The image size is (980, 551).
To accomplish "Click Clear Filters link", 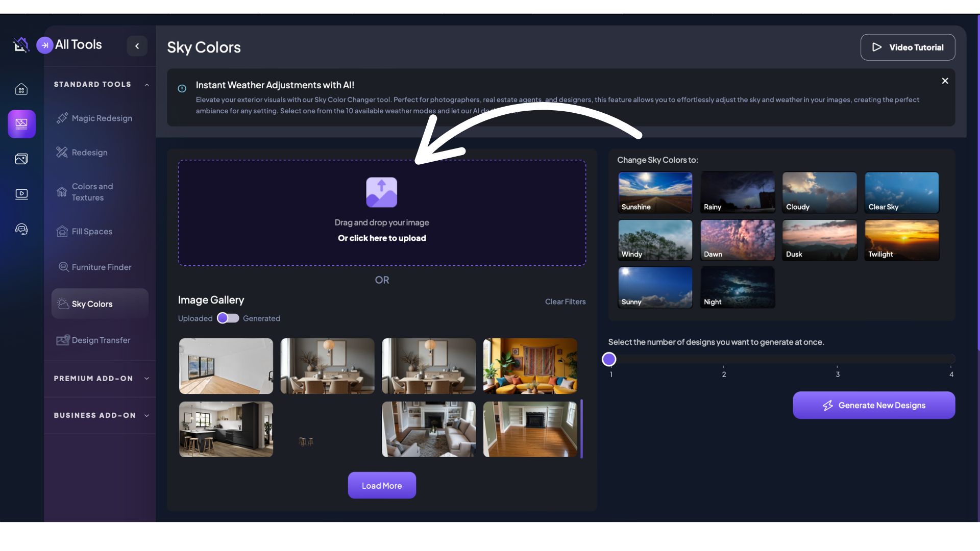I will coord(565,302).
